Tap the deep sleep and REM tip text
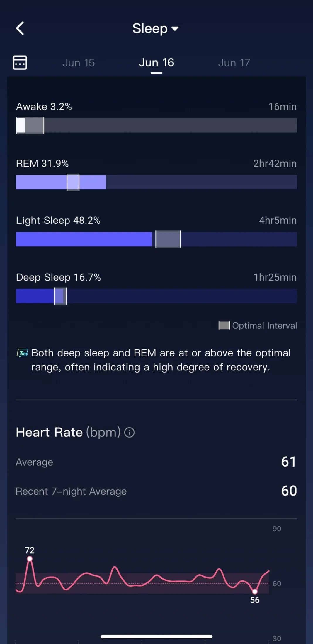This screenshot has width=313, height=644. pos(161,360)
